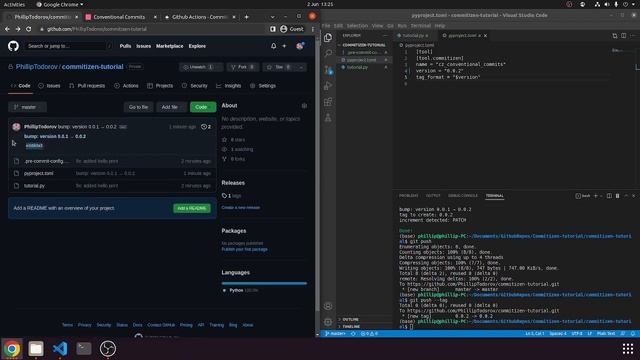Open the Pull requests repo tab
Image resolution: width=640 pixels, height=360 pixels.
87,86
